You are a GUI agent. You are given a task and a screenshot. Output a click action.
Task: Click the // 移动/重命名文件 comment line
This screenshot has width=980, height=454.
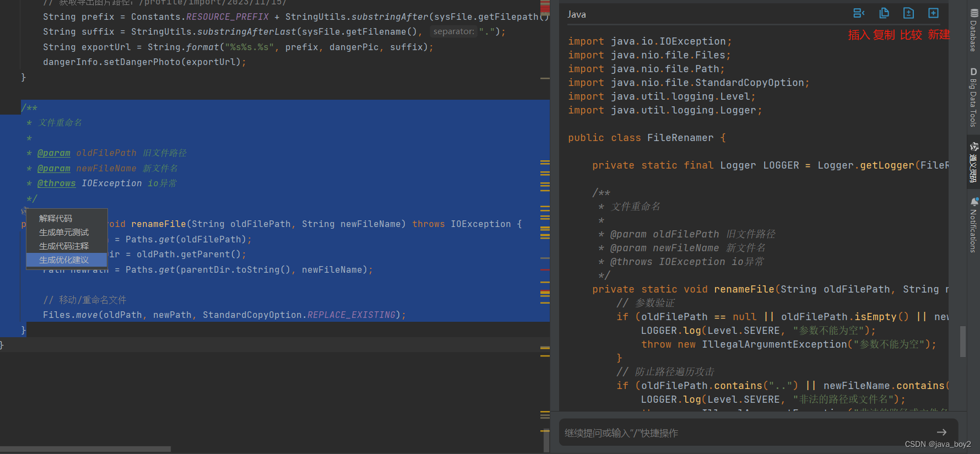(85, 300)
